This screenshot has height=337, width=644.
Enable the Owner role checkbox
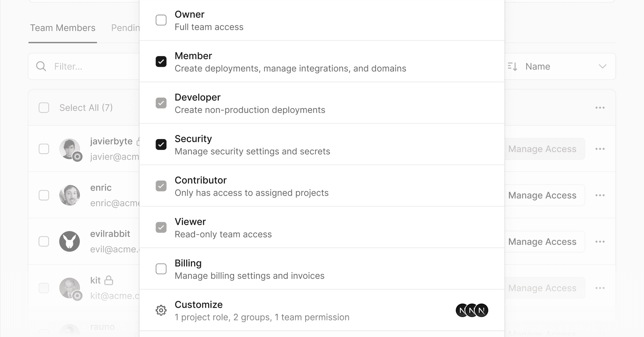[161, 20]
